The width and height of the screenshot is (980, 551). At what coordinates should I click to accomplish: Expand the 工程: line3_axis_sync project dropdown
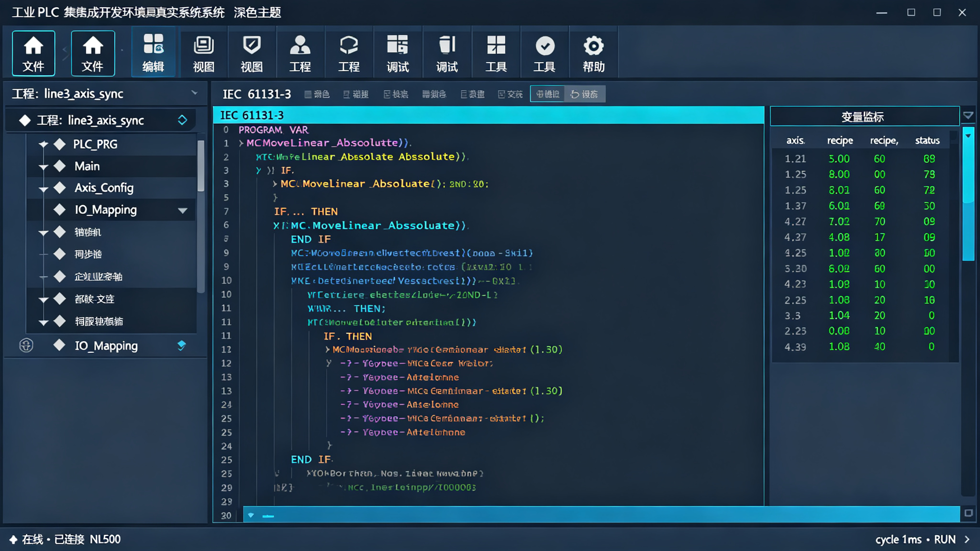click(x=194, y=93)
